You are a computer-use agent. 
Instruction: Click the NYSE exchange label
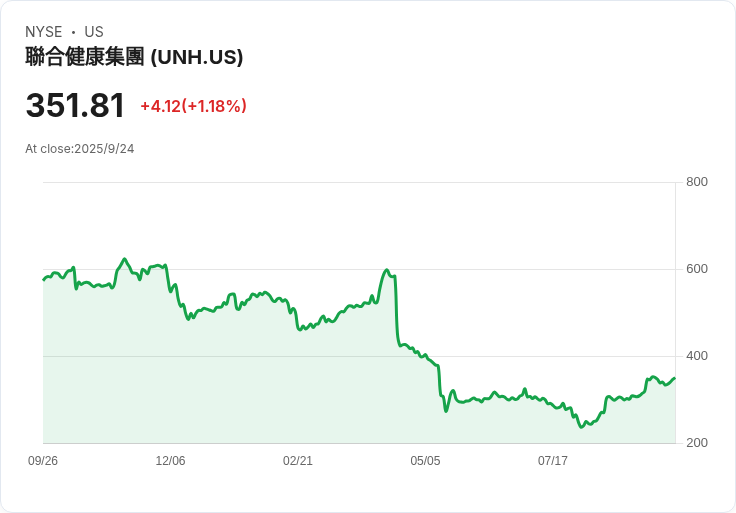point(44,32)
